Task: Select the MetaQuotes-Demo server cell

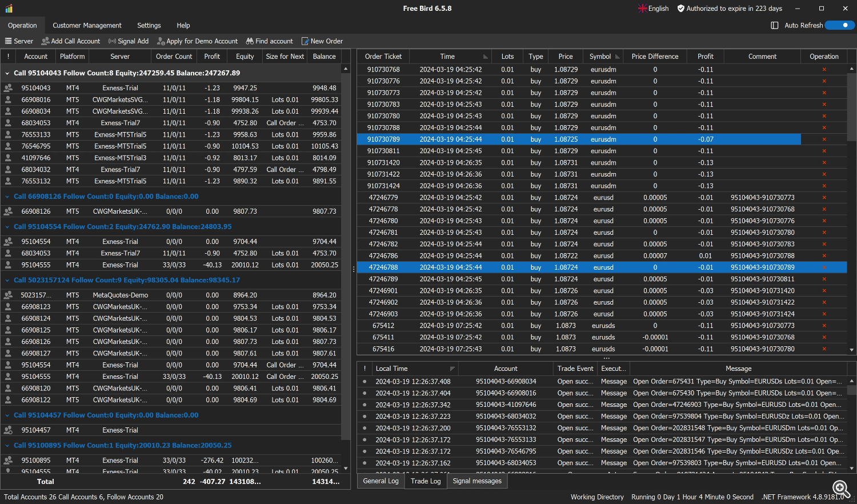Action: [120, 295]
